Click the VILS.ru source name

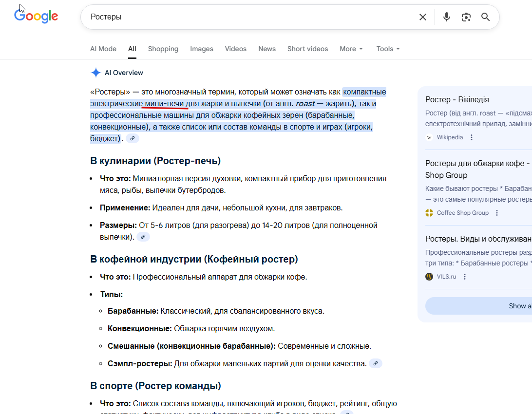pyautogui.click(x=446, y=277)
